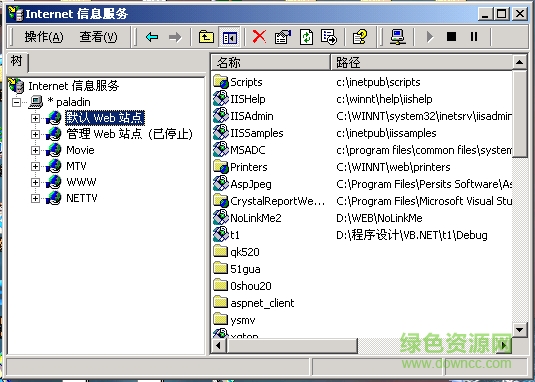Click the add computer connection icon
The height and width of the screenshot is (382, 535).
click(x=398, y=37)
